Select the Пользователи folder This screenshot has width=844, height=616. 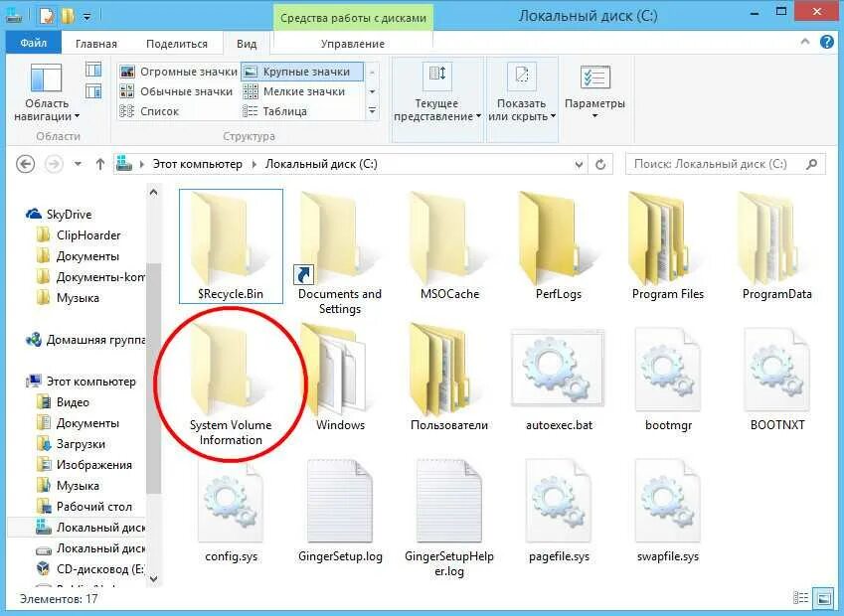click(449, 378)
